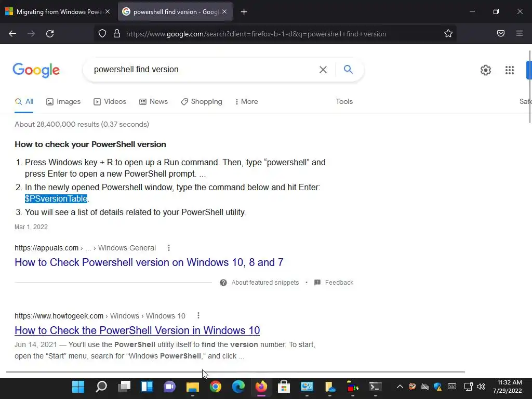Select the All results tab
Image resolution: width=532 pixels, height=399 pixels.
[24, 101]
